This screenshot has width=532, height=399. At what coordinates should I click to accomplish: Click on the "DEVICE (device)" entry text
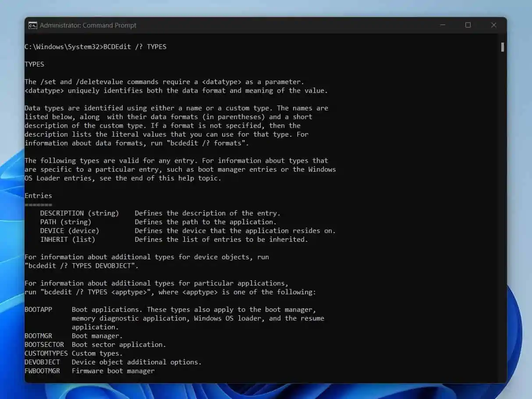click(70, 231)
